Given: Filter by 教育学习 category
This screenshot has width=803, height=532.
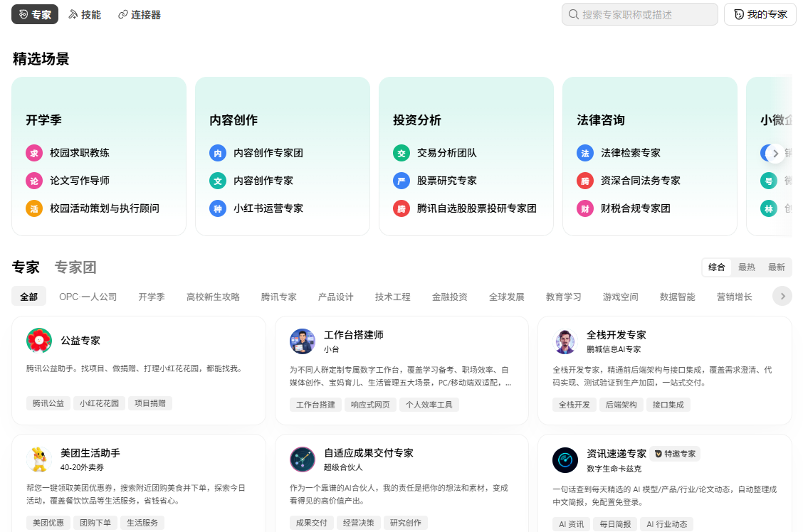Looking at the screenshot, I should (563, 297).
